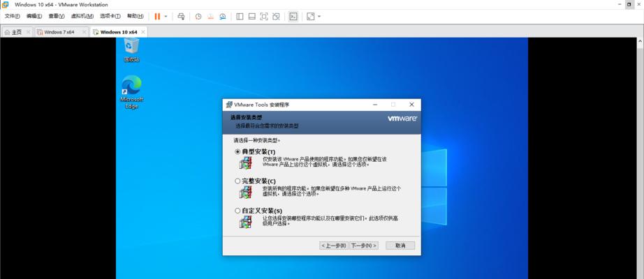Take a snapshot of this virtual machine
The image size is (644, 279).
coord(198,17)
